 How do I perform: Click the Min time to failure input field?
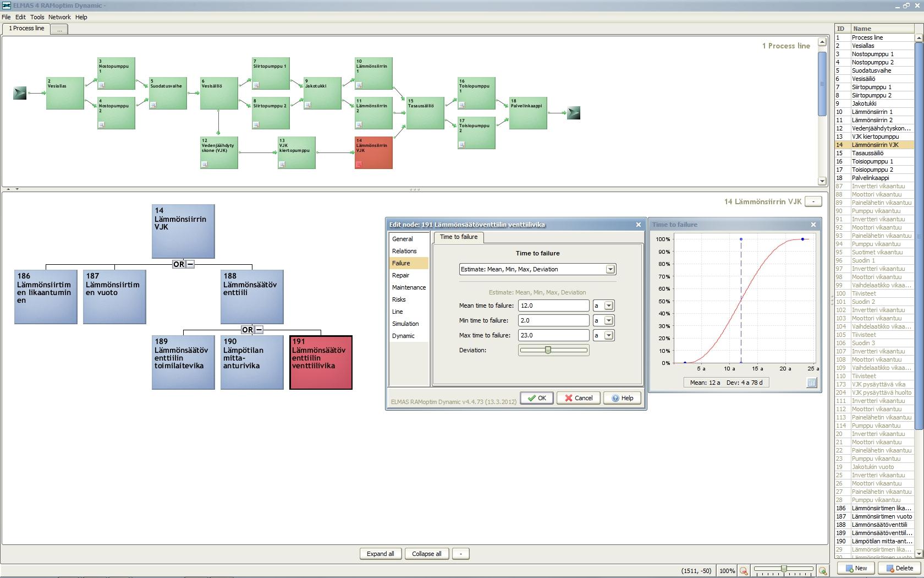(553, 320)
